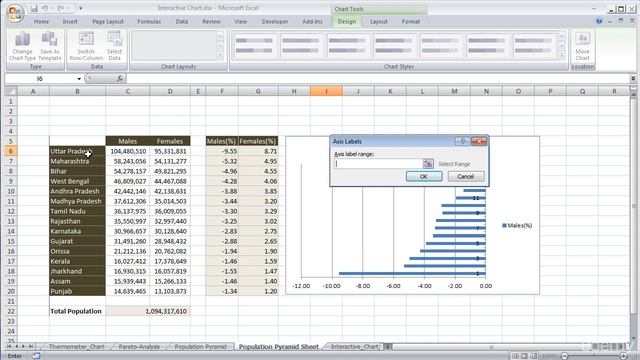
Task: Open the Data ribbon tab
Action: pyautogui.click(x=182, y=21)
